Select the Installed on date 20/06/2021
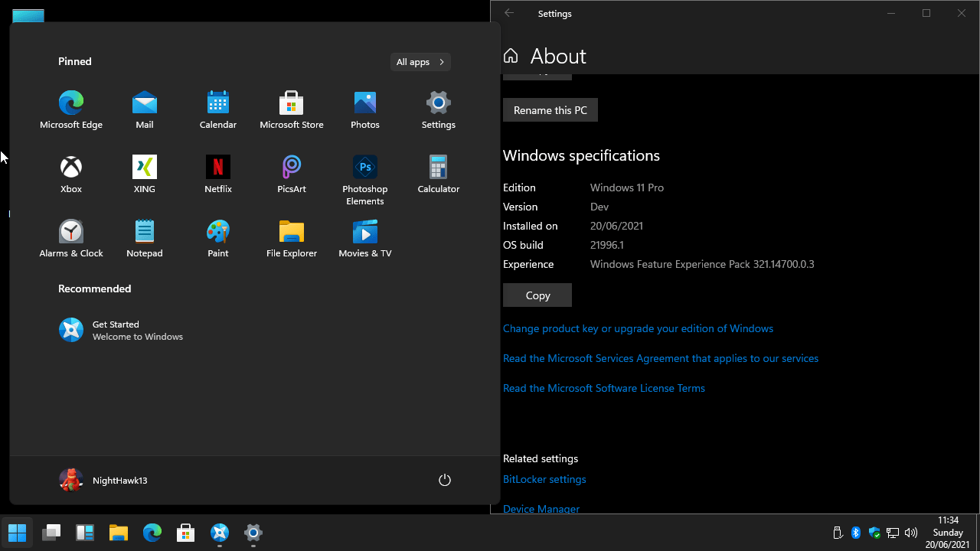Viewport: 980px width, 551px height. pyautogui.click(x=616, y=226)
